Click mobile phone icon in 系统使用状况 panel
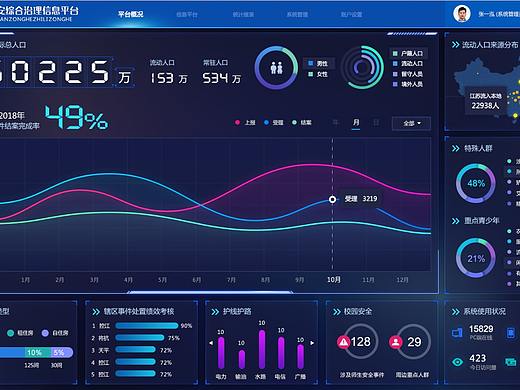This screenshot has width=520, height=390. (511, 333)
